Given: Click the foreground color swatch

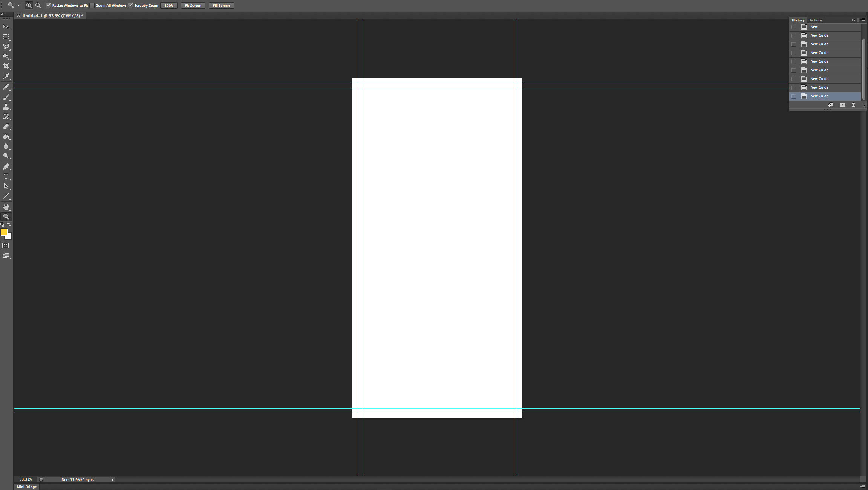Looking at the screenshot, I should point(5,232).
